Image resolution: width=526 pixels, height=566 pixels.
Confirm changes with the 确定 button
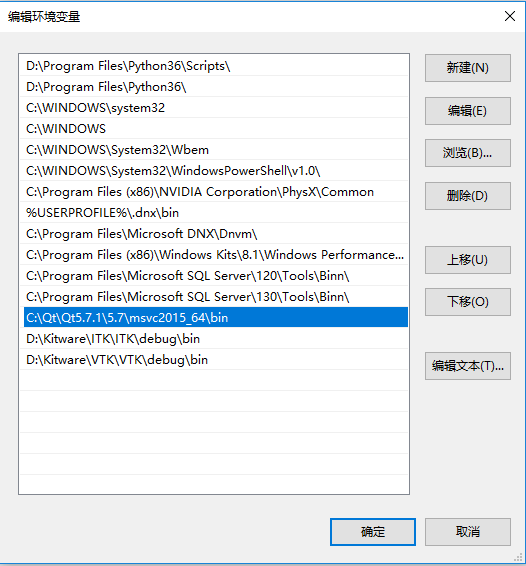click(x=373, y=532)
